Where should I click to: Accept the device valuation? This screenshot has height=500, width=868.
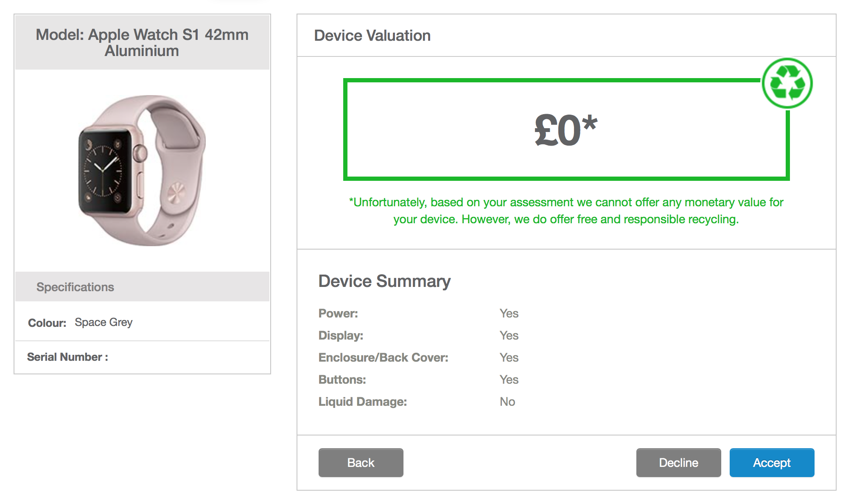(x=772, y=463)
